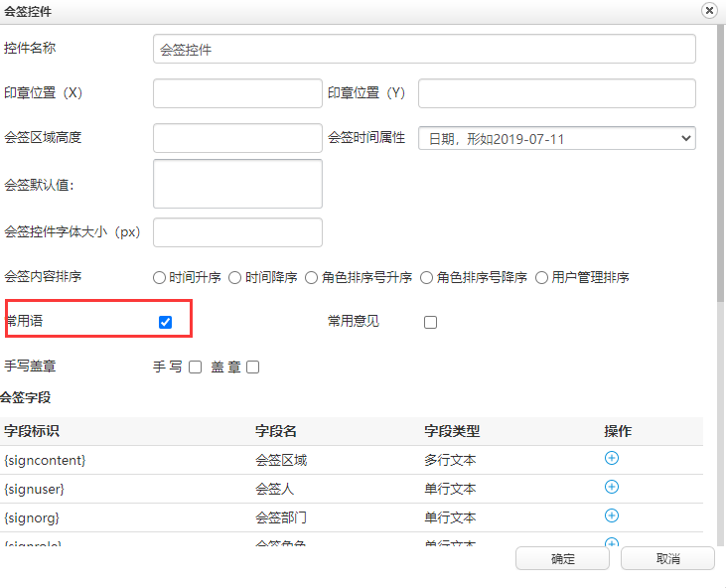Close the 会签控件 dialog with X icon
This screenshot has height=588, width=726.
coord(709,10)
